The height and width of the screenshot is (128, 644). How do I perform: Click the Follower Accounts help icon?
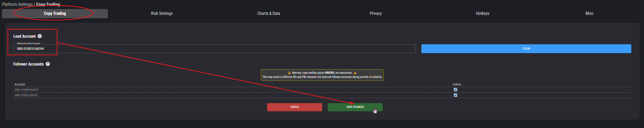pos(48,64)
